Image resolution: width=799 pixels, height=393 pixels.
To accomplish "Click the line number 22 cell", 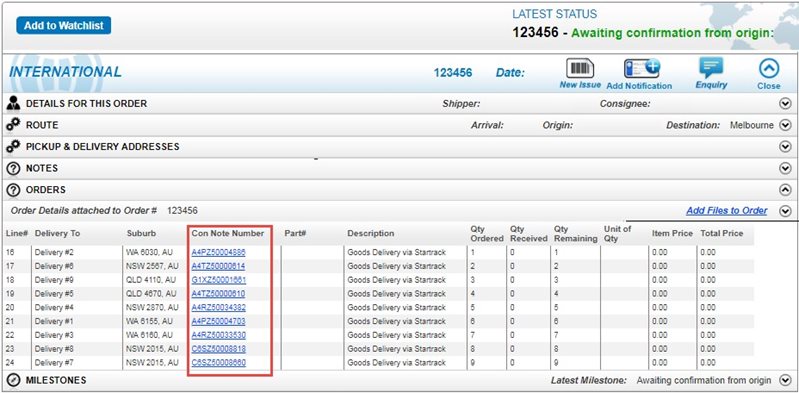I will coord(11,335).
